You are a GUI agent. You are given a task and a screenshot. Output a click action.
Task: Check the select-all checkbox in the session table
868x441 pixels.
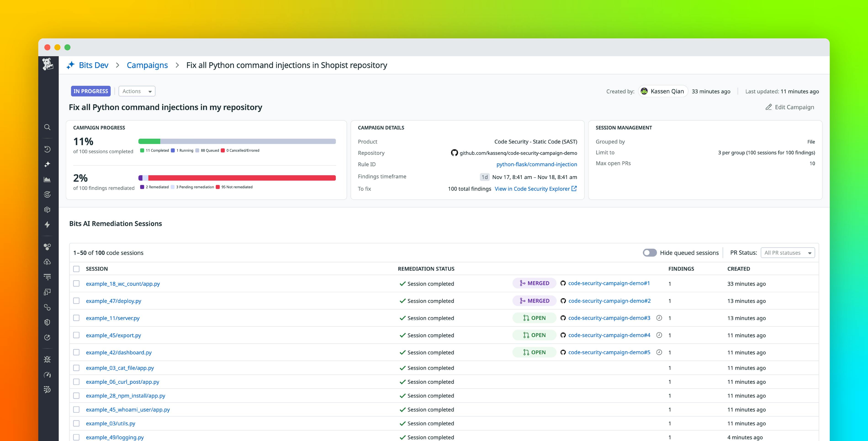click(77, 269)
